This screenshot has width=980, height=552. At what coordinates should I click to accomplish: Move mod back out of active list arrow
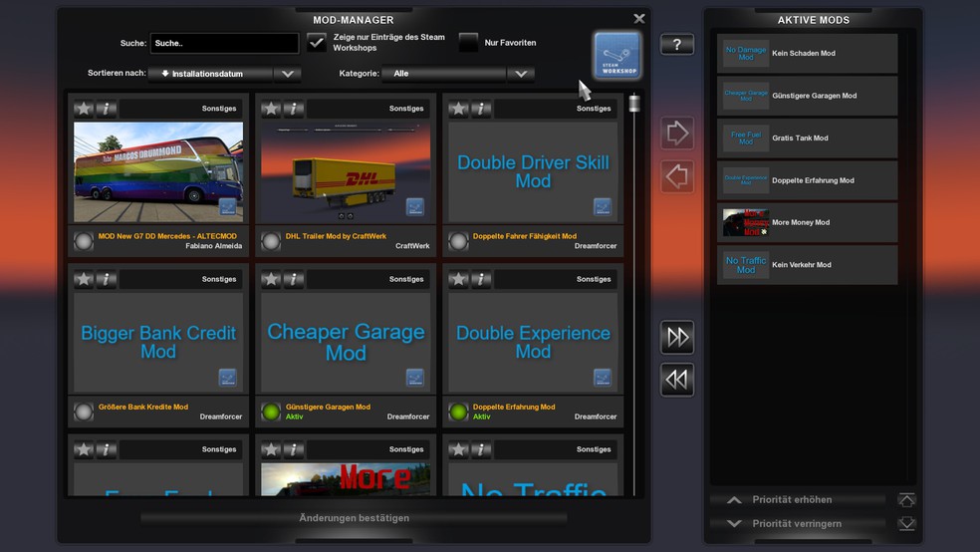(x=677, y=176)
